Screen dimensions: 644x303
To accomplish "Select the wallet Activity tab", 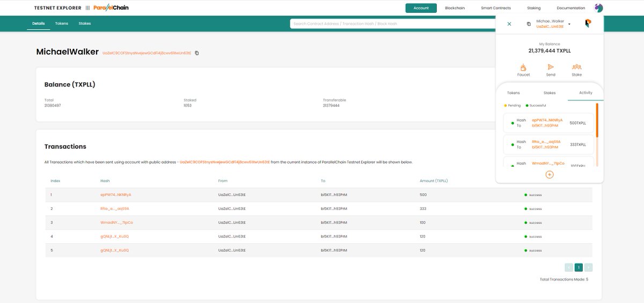I will 586,92.
